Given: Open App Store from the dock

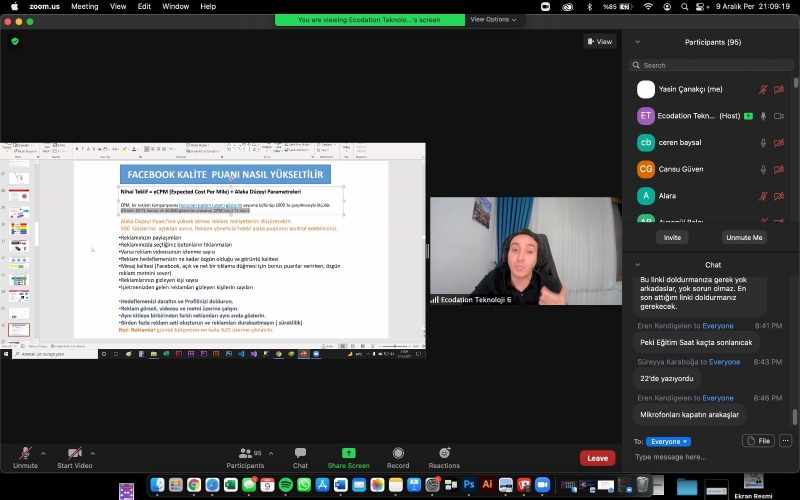Looking at the screenshot, I should tap(322, 484).
